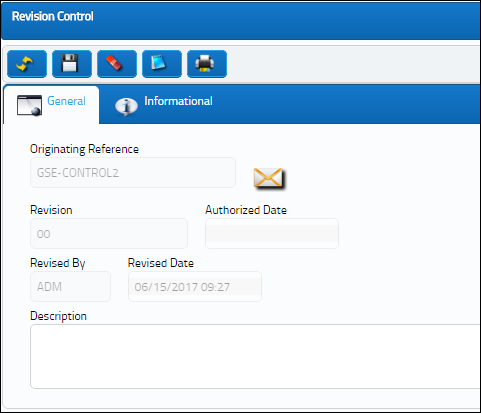The image size is (481, 413).
Task: Select the General tab label
Action: coord(66,101)
